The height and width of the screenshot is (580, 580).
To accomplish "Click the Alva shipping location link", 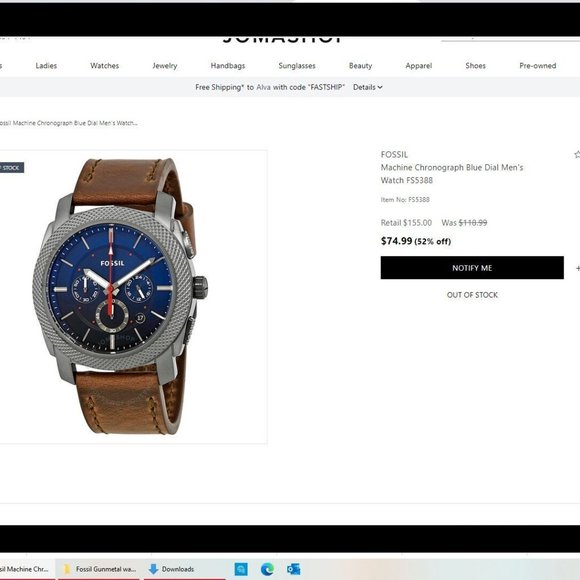I will pos(263,87).
